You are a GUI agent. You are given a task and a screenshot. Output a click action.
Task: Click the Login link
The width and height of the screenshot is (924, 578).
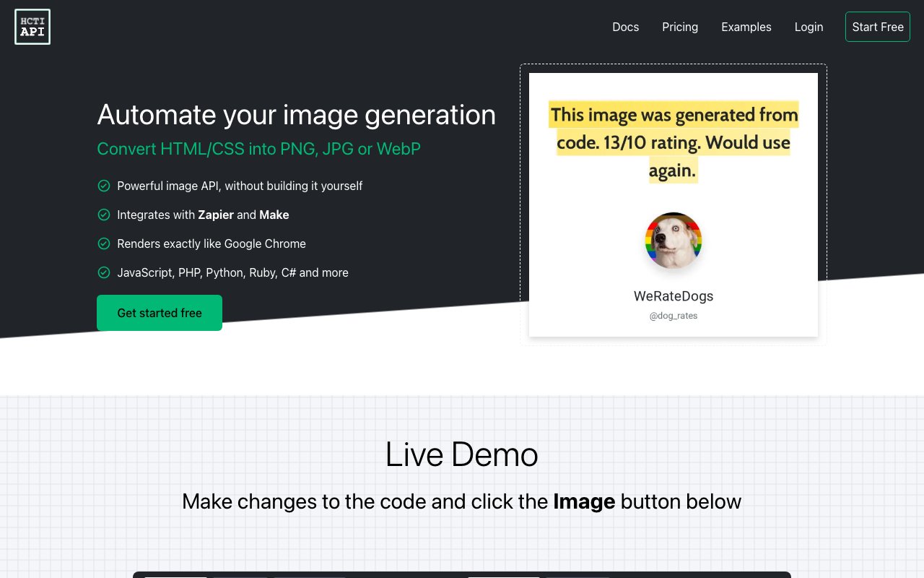pos(808,27)
